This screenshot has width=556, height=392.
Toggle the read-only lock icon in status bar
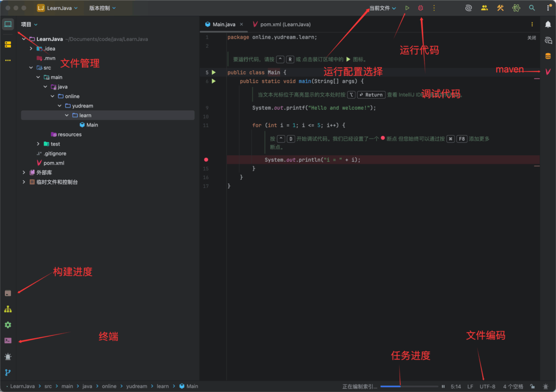[x=532, y=387]
